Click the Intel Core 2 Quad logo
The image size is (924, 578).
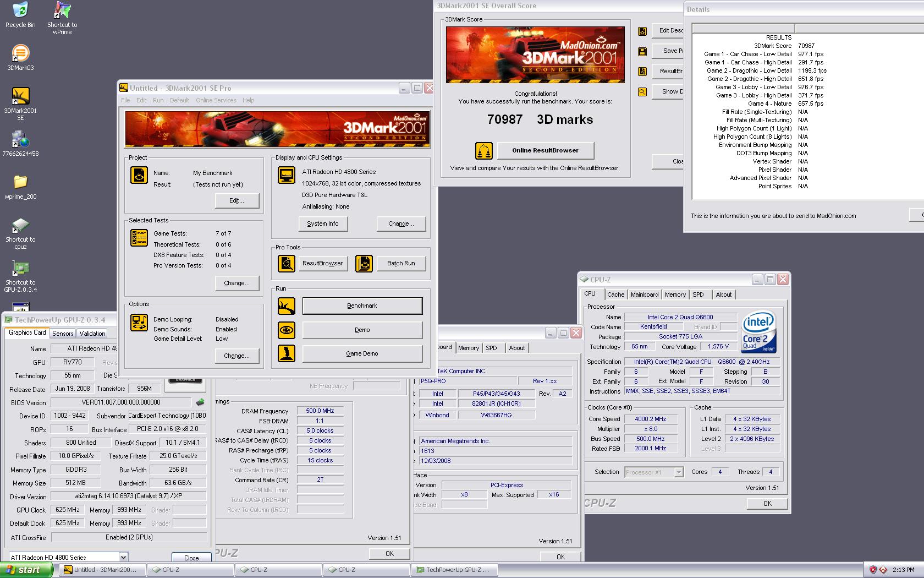click(x=758, y=332)
